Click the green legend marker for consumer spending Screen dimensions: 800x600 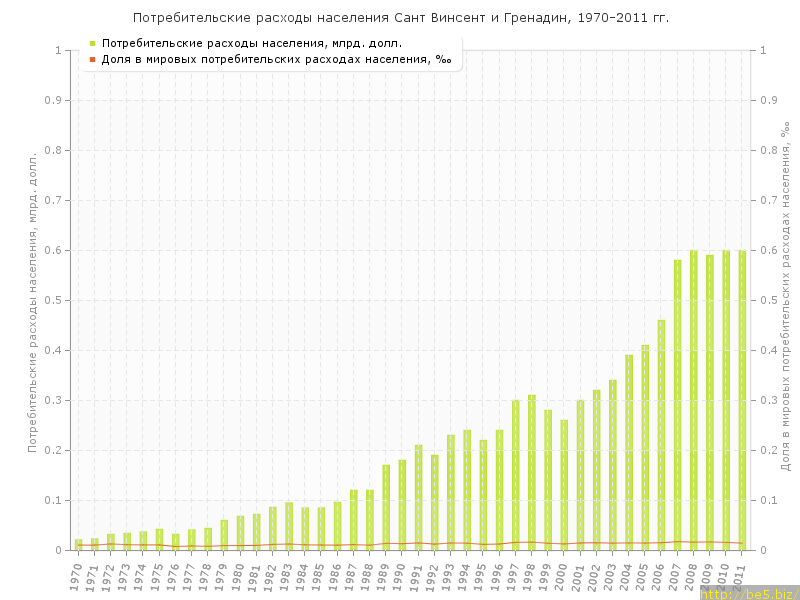tap(92, 43)
